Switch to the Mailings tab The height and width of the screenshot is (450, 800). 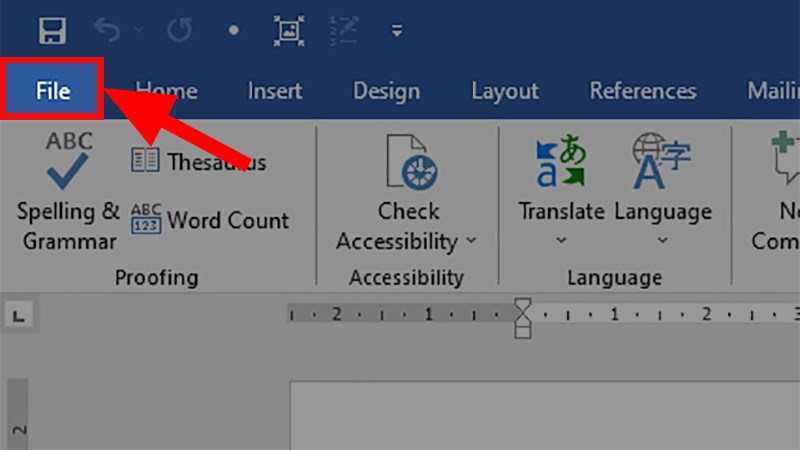pos(773,91)
